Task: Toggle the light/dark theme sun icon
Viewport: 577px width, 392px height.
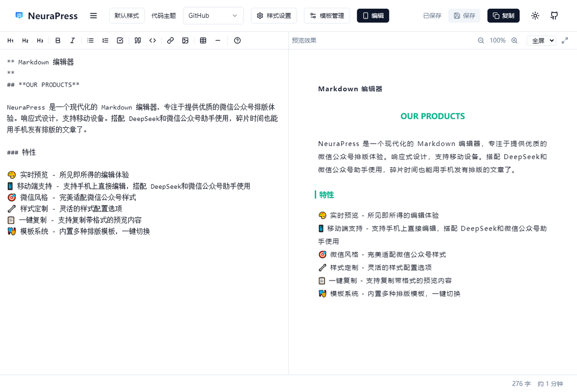Action: coord(535,16)
